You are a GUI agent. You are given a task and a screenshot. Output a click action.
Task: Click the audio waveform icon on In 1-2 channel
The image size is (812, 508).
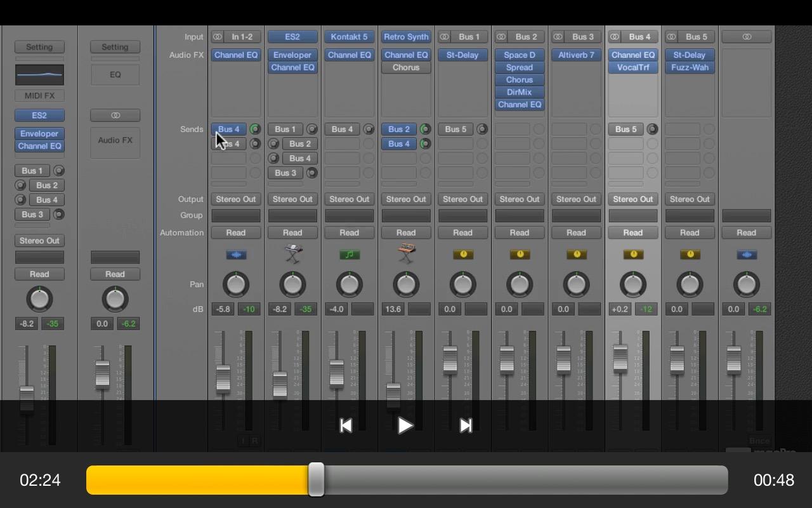[x=236, y=255]
